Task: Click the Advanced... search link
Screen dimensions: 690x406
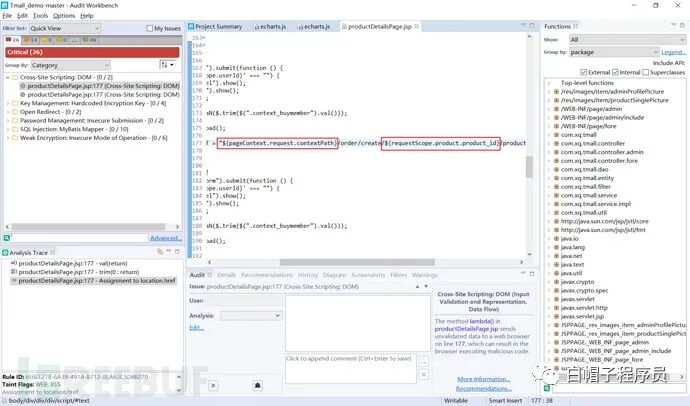Action: pos(166,238)
